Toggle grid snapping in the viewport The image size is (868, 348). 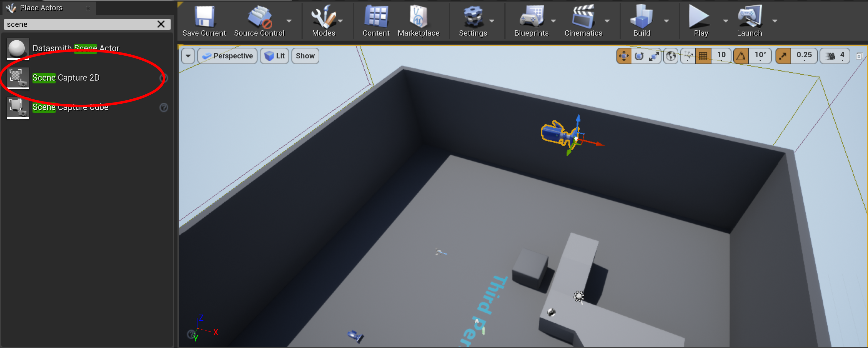pyautogui.click(x=704, y=56)
